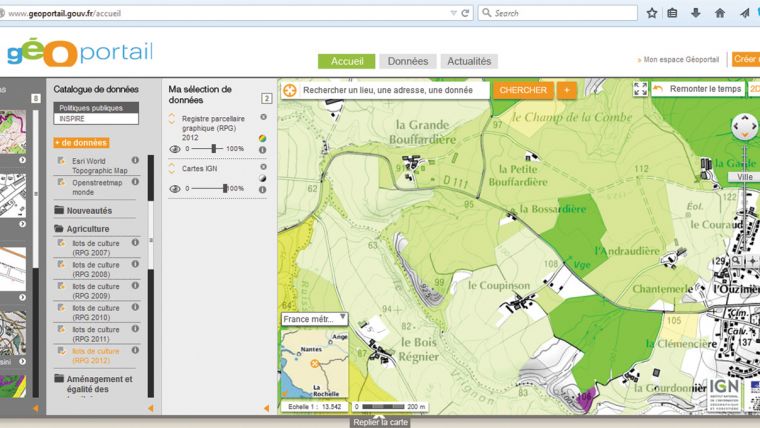Show info for Esri World Topographic Map
760x428 pixels.
point(135,160)
